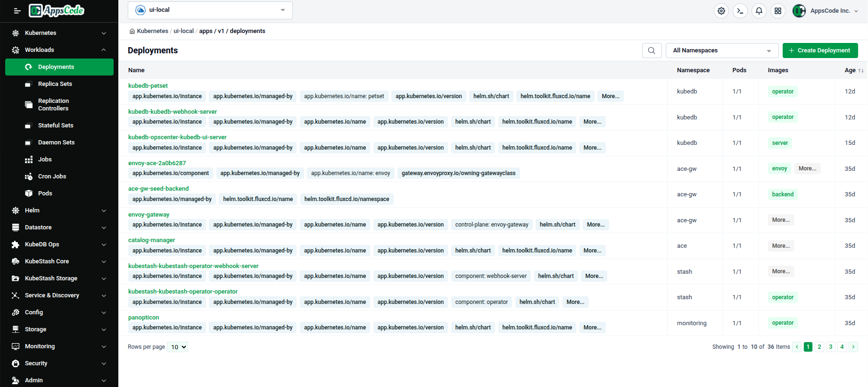Open the terminal console icon
The image size is (868, 387).
point(740,11)
